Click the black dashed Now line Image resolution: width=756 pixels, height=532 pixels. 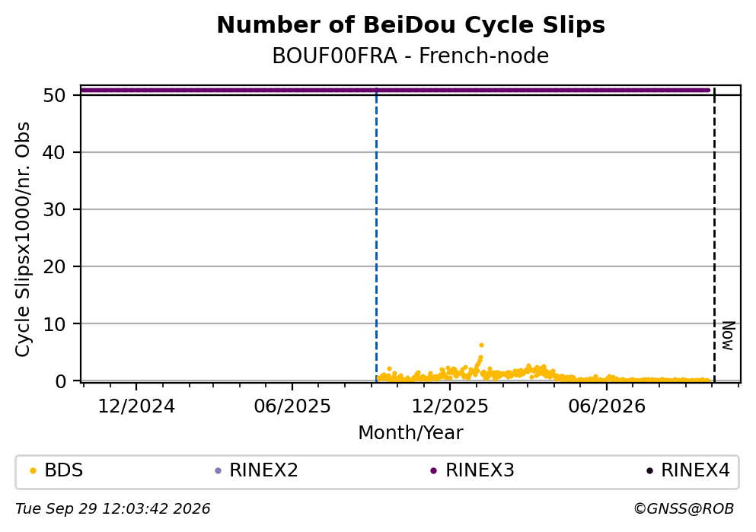[714, 234]
